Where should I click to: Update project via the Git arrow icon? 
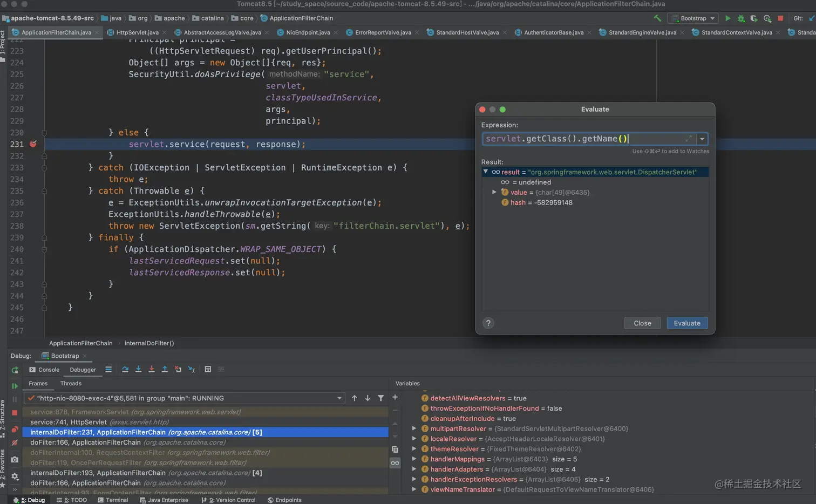pyautogui.click(x=812, y=18)
